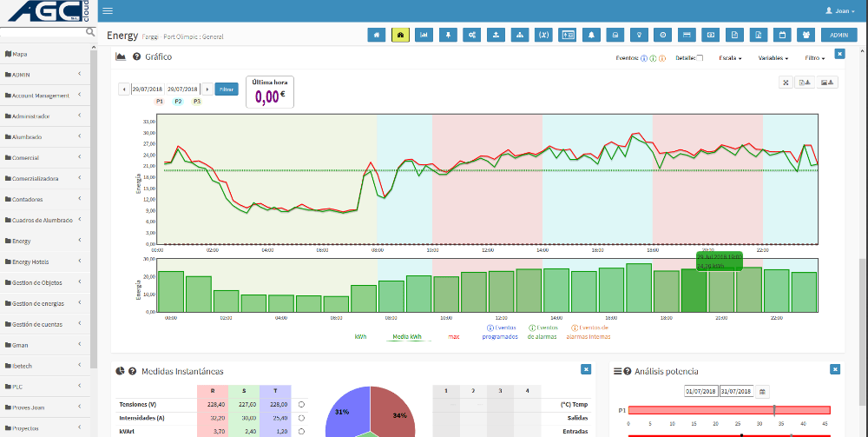Click the fullscreen expand chart icon
The height and width of the screenshot is (437, 868).
(785, 83)
